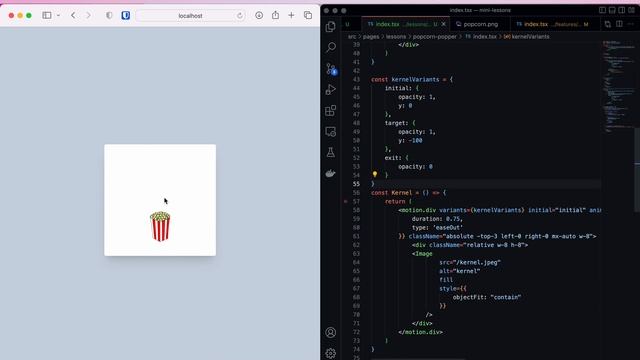Open the Explorer view in VS Code
640x360 pixels.
[331, 27]
